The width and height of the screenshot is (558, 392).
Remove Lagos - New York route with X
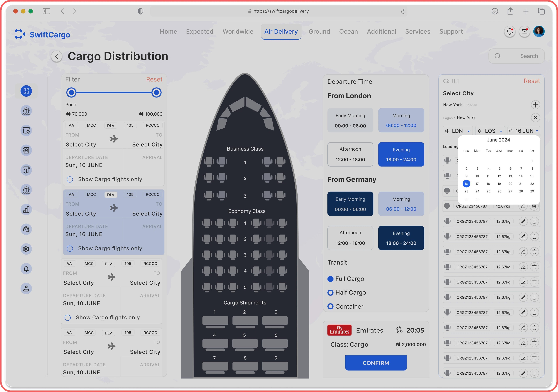(x=535, y=118)
